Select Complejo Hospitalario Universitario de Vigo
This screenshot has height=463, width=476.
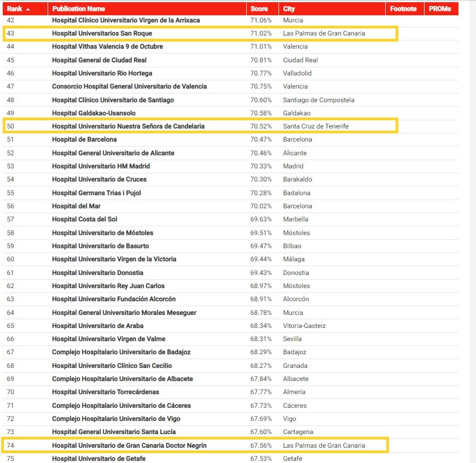coord(117,419)
